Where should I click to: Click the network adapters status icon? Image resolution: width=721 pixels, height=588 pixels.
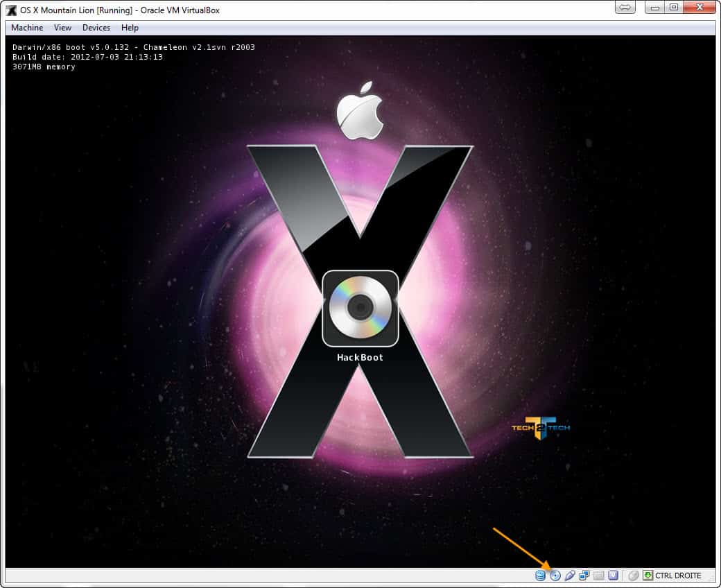(584, 575)
